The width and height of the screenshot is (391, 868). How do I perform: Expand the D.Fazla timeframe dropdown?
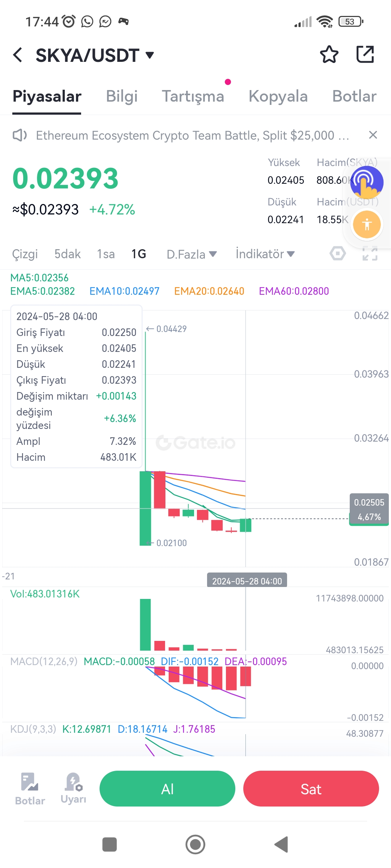tap(192, 254)
